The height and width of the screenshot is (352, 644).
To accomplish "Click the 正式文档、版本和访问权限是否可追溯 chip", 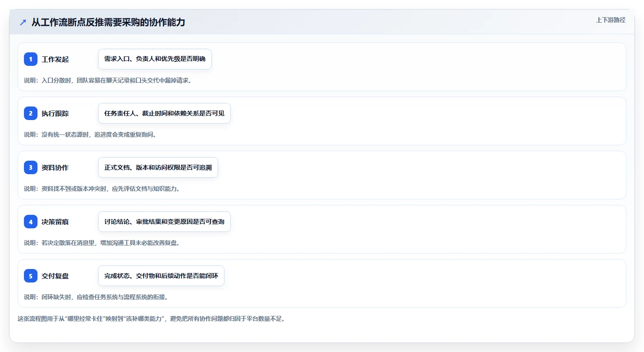I will coord(158,167).
